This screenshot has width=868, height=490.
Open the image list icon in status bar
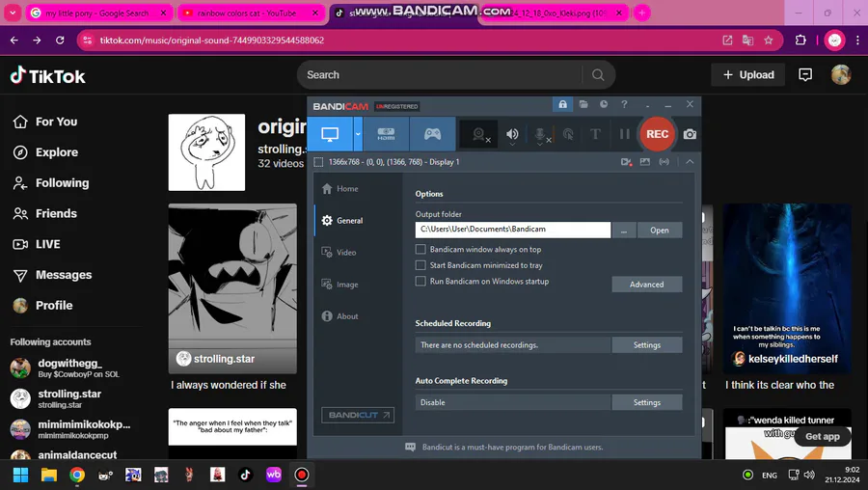645,162
